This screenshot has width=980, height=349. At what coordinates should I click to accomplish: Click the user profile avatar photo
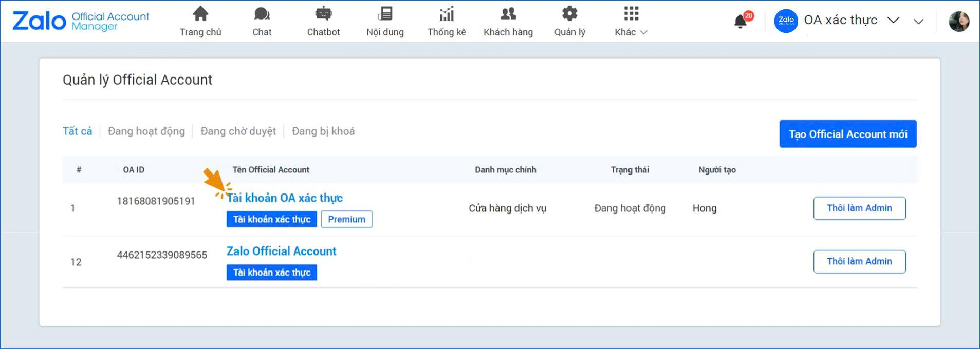pyautogui.click(x=958, y=22)
